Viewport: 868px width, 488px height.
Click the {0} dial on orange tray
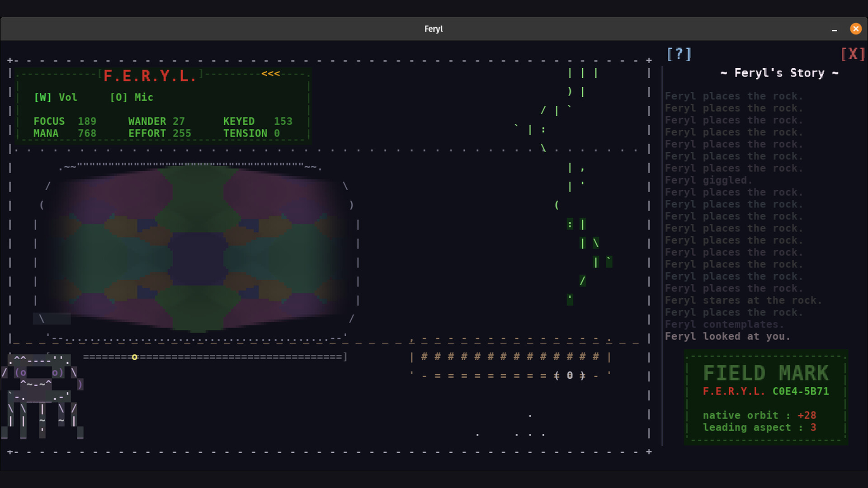coord(570,375)
